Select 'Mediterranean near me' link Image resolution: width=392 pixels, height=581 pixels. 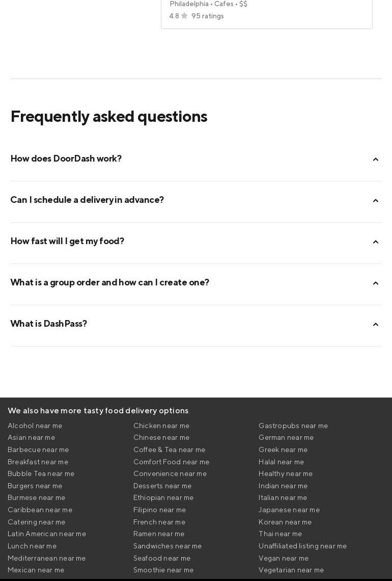point(47,558)
